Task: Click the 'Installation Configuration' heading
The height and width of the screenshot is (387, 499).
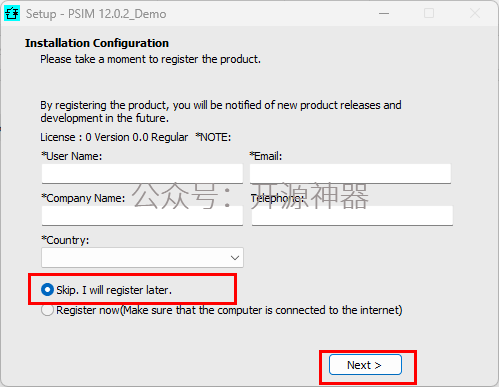Action: [97, 43]
